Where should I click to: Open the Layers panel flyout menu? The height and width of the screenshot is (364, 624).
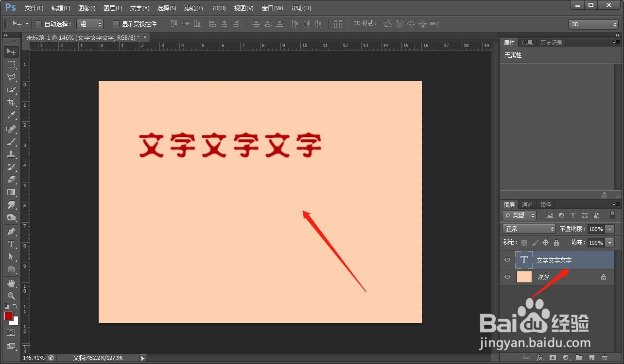click(616, 205)
